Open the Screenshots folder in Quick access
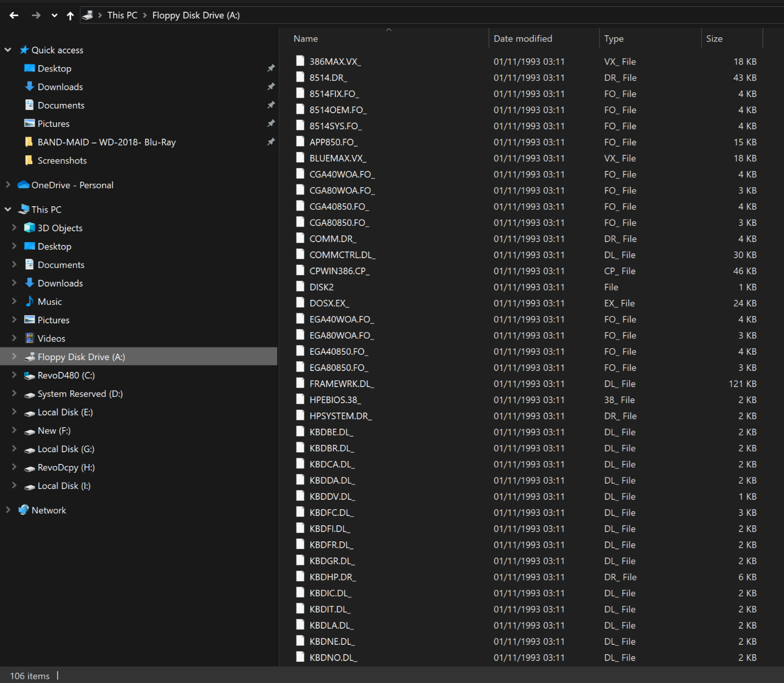Image resolution: width=784 pixels, height=683 pixels. [62, 161]
